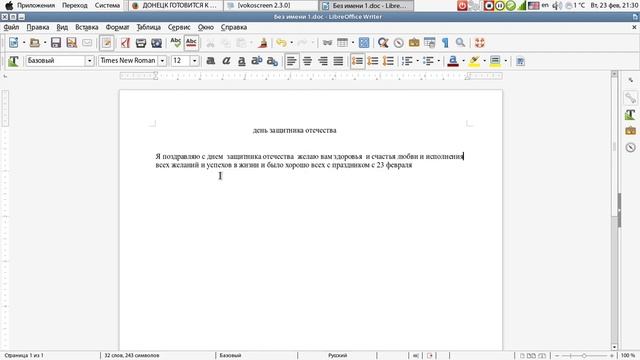Screen dimensions: 640x360
Task: Adjust the zoom slider in status bar
Action: 584,356
